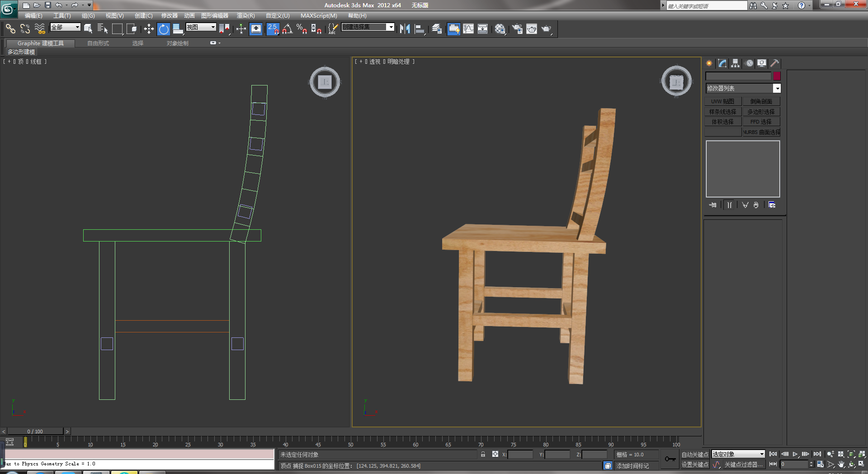Screen dimensions: 868x474
Task: Click the 多边形选择 modifier button
Action: 761,112
